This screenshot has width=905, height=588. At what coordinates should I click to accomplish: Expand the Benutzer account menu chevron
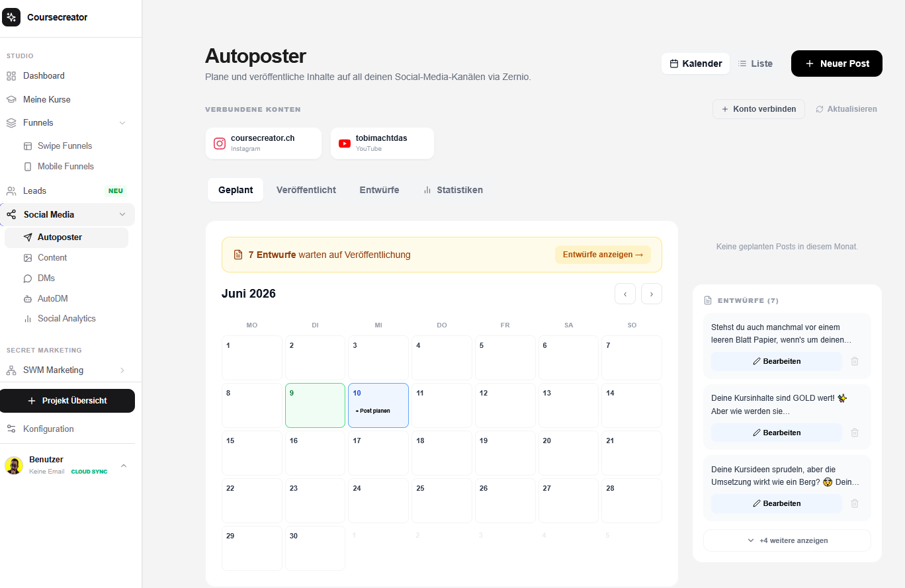[124, 466]
